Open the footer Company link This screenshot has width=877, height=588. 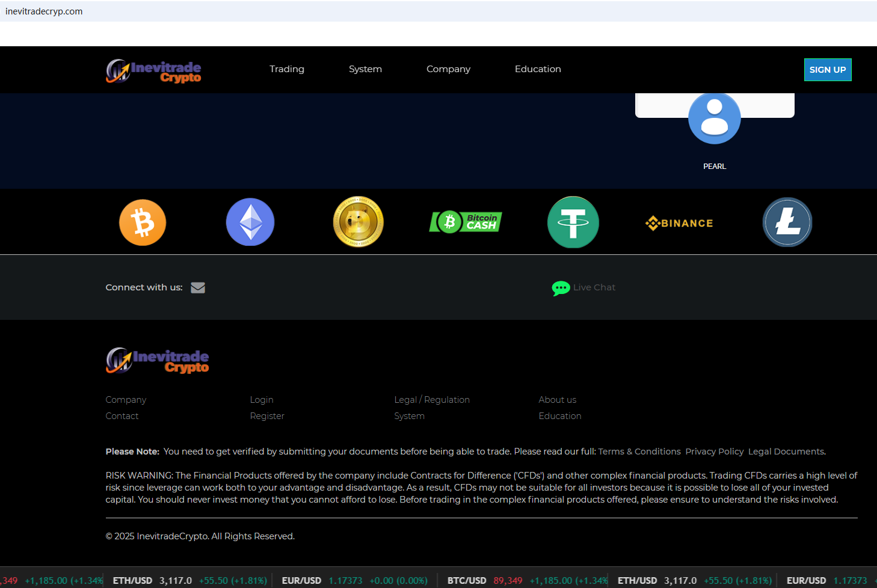coord(126,400)
